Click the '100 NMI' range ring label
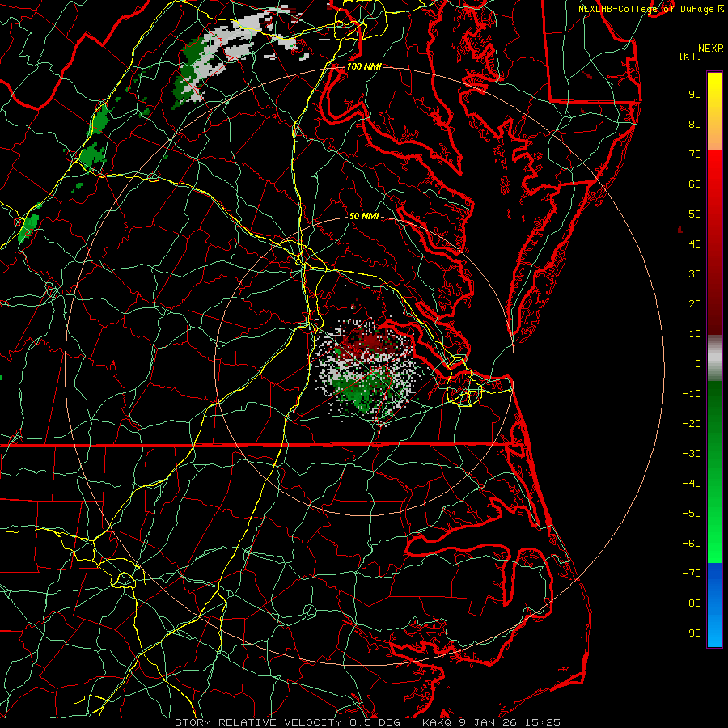The width and height of the screenshot is (728, 728). pos(364,66)
